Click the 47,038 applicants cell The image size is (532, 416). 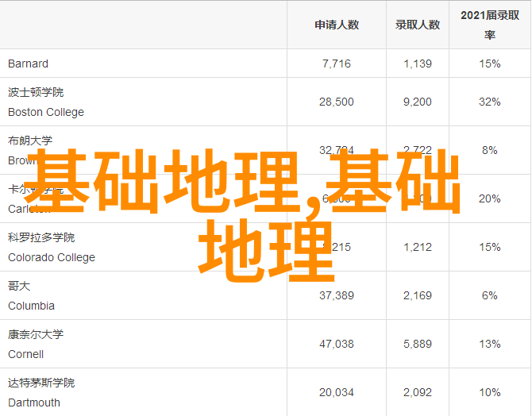(x=337, y=344)
